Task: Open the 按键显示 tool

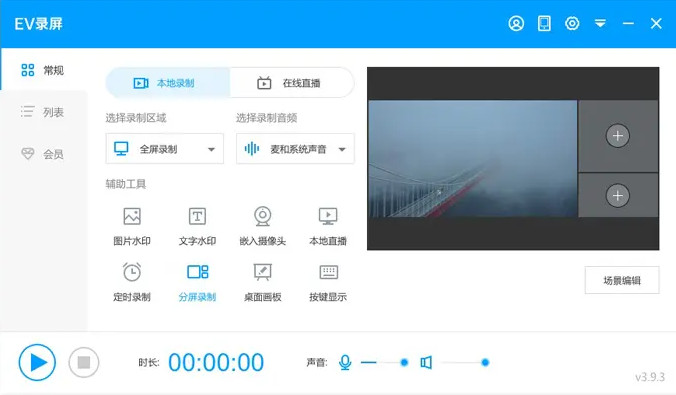Action: [328, 282]
